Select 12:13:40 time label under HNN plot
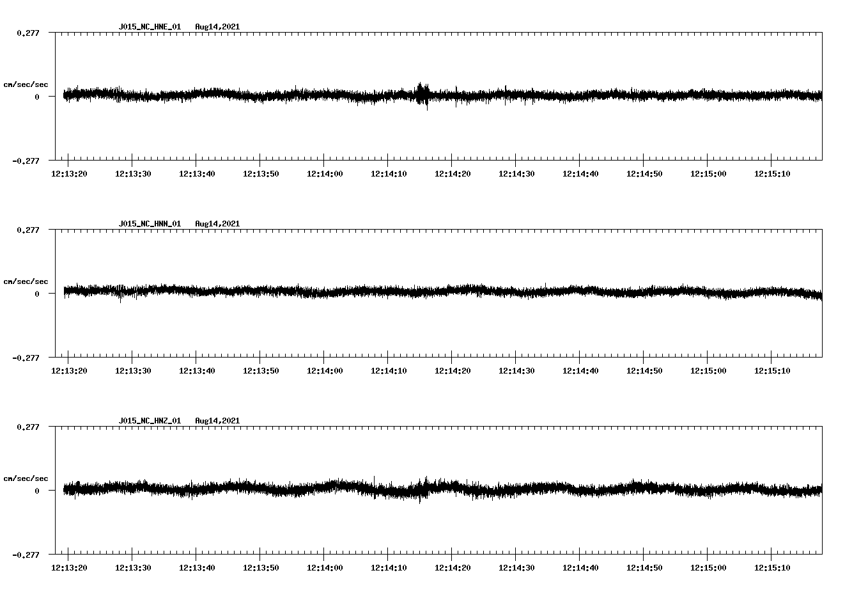Image resolution: width=868 pixels, height=591 pixels. [197, 370]
